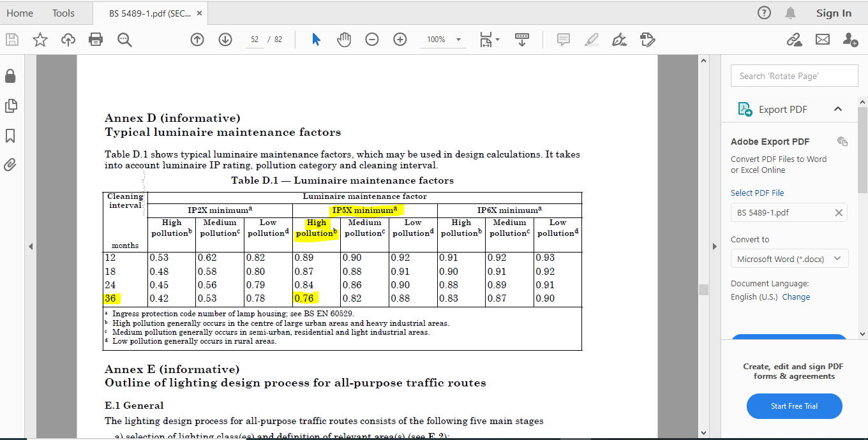Open the attachments paperclip panel icon
The width and height of the screenshot is (868, 440).
[x=10, y=165]
